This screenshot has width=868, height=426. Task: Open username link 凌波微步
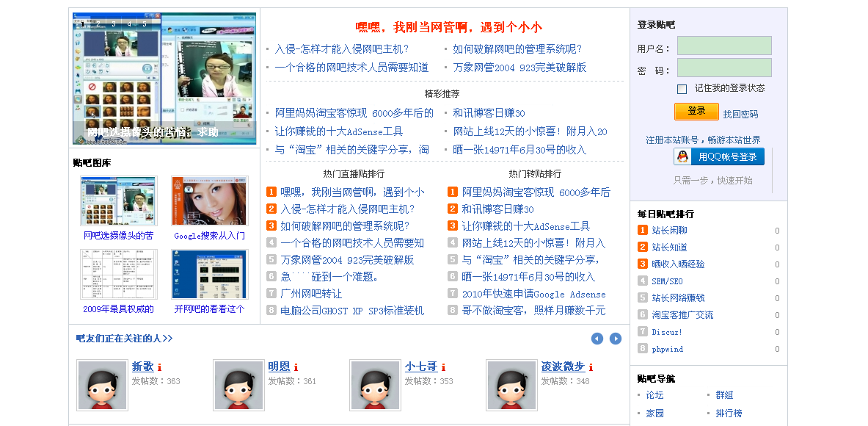(x=563, y=367)
